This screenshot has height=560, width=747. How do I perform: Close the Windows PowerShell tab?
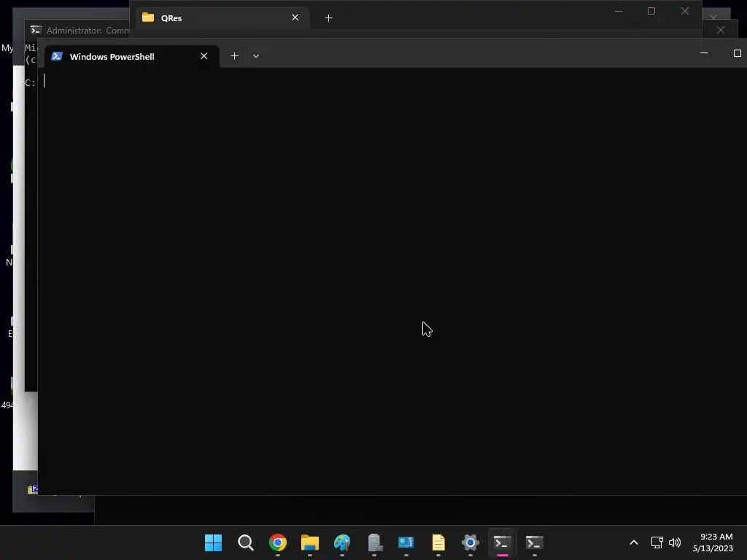pos(204,56)
